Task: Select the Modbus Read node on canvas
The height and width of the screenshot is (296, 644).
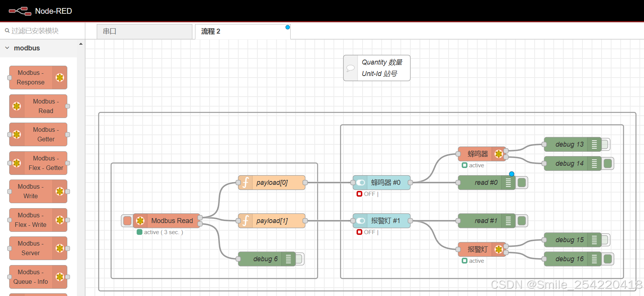Action: [x=166, y=221]
